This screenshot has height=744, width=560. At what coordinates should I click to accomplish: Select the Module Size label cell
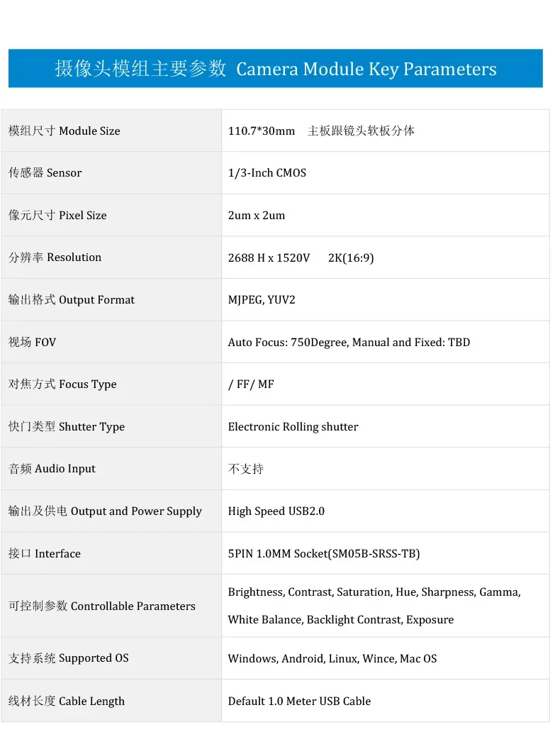65,131
